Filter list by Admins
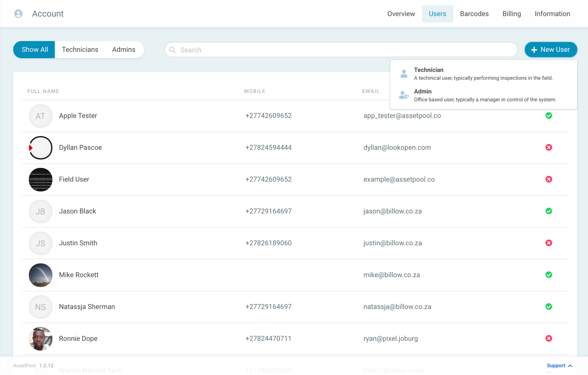This screenshot has width=588, height=375. 123,50
